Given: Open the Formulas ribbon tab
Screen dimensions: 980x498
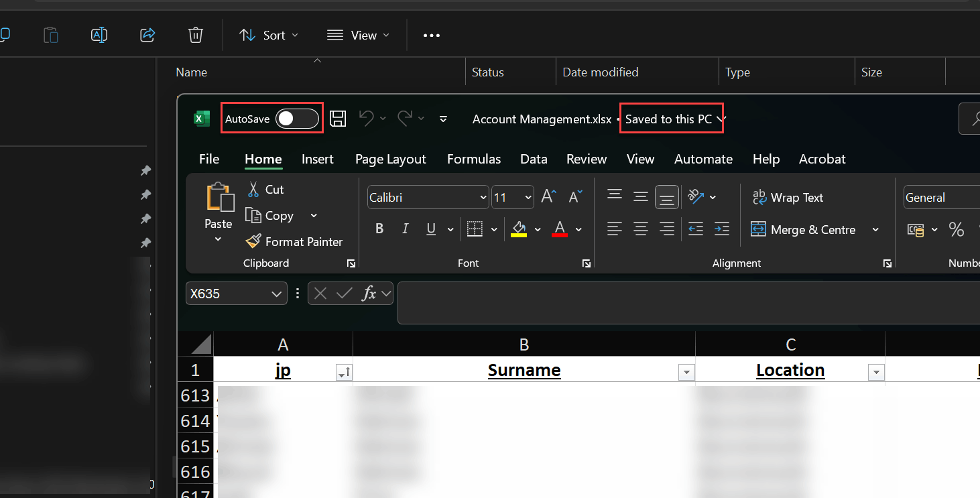Looking at the screenshot, I should [474, 159].
